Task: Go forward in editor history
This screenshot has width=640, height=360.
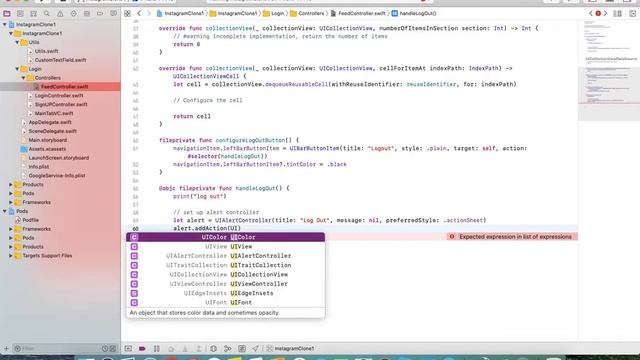Action: [x=149, y=13]
